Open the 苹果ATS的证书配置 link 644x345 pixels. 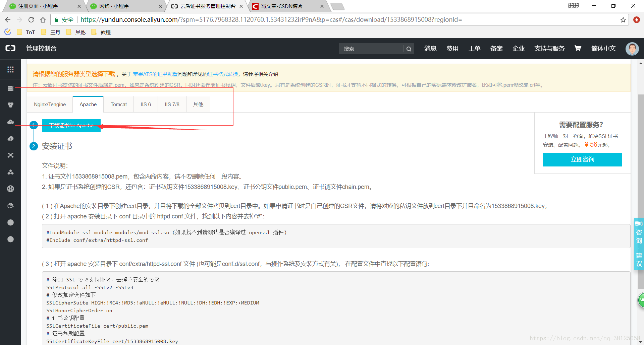click(155, 74)
